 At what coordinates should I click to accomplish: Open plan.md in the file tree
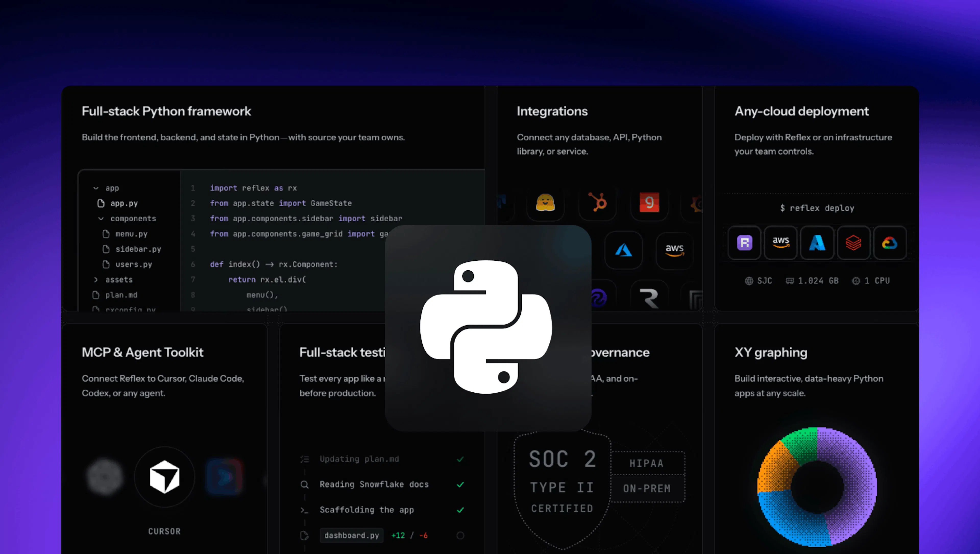[115, 295]
